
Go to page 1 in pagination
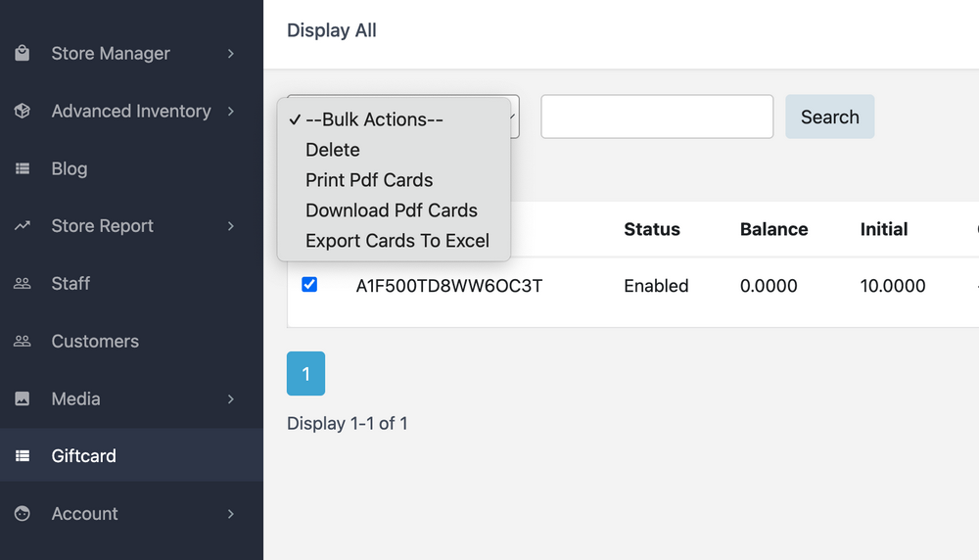click(305, 374)
